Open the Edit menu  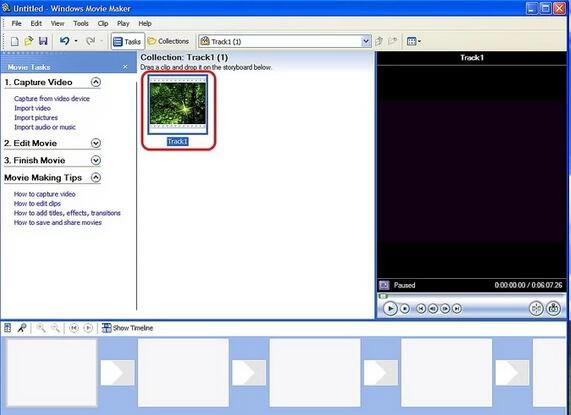[x=36, y=23]
